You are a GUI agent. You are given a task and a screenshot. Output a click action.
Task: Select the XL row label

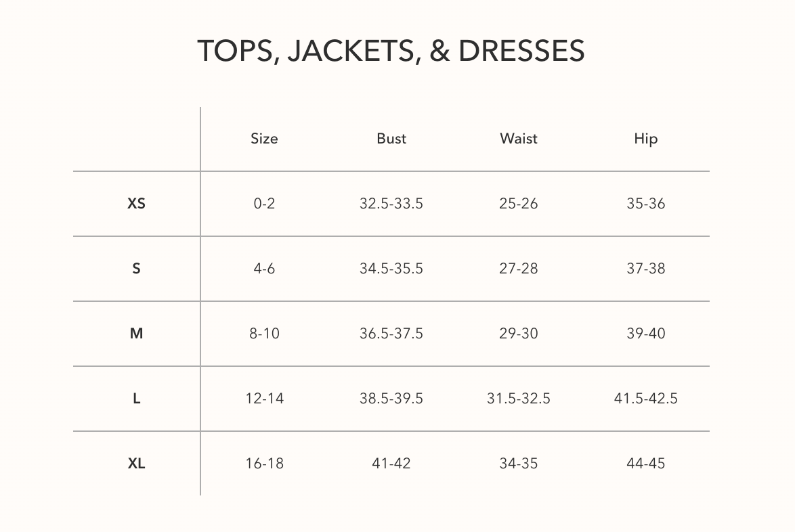click(x=136, y=463)
